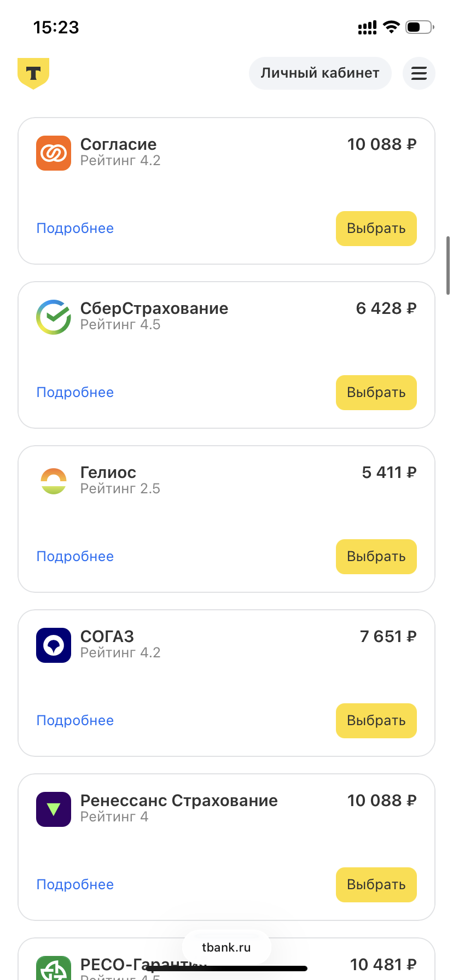Tap the Ренессанс Страхование purple logo
453x980 pixels.
[x=54, y=809]
